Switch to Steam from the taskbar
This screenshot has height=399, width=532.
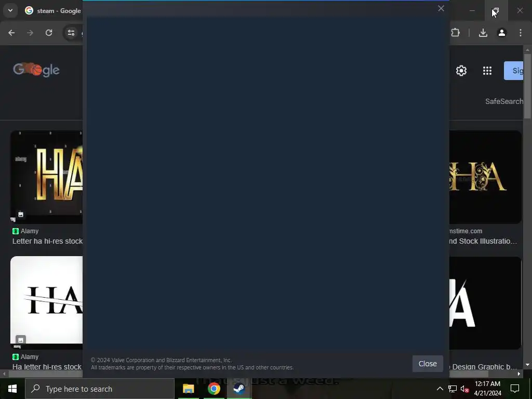[239, 389]
